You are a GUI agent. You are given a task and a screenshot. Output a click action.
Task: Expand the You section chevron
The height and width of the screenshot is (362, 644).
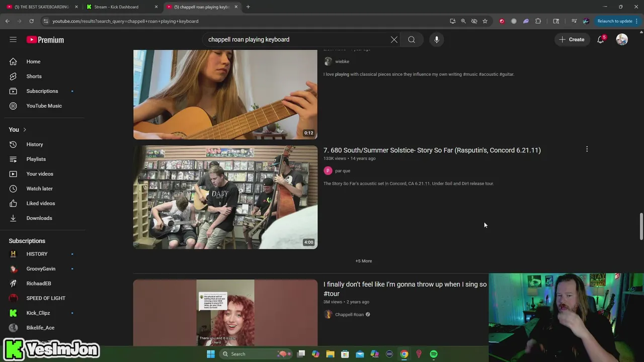(x=24, y=130)
